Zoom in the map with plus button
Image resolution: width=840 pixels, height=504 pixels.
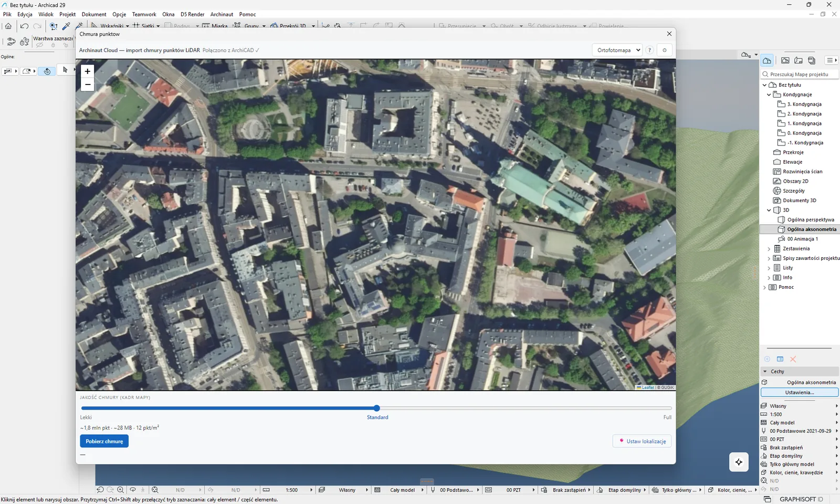tap(88, 71)
